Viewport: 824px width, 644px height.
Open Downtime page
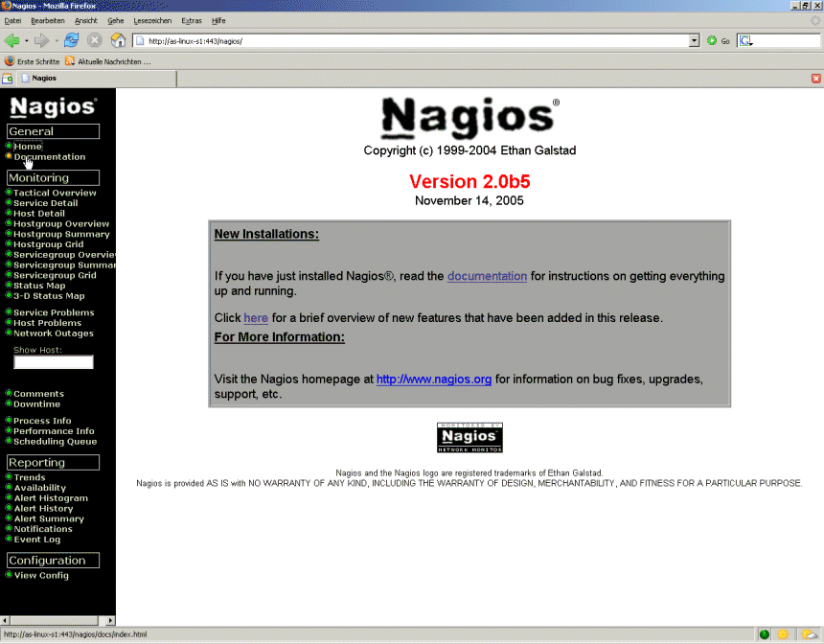[36, 404]
